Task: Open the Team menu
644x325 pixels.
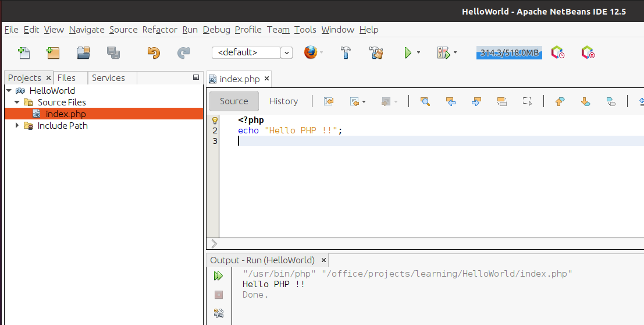Action: click(x=278, y=30)
